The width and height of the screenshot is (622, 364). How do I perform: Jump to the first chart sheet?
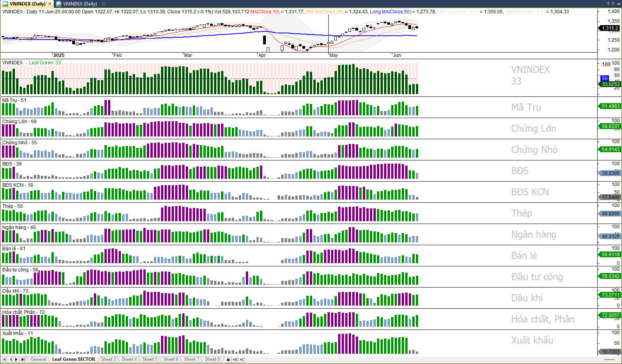4,359
